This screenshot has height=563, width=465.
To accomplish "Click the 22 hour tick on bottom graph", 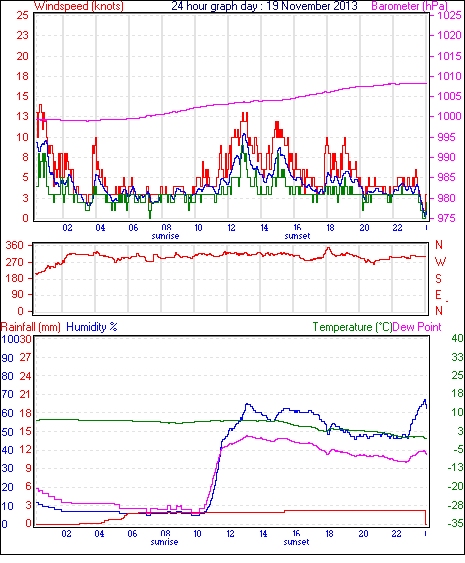I will [396, 533].
